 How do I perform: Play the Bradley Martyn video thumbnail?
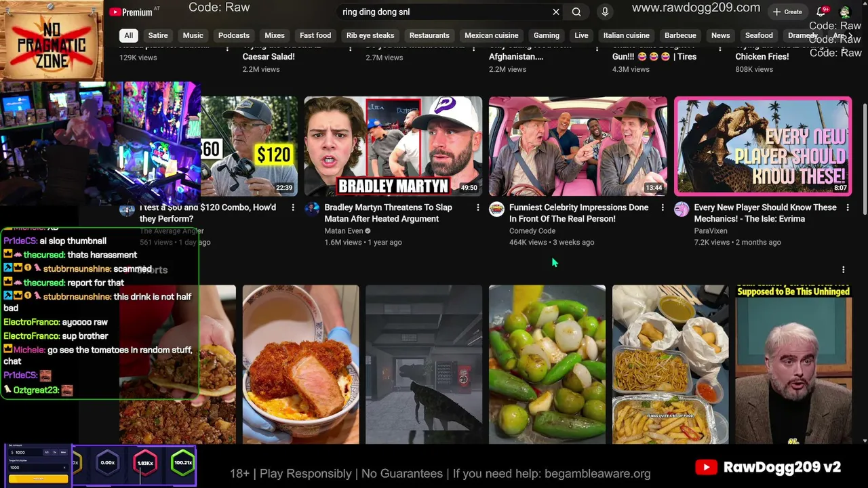tap(393, 146)
